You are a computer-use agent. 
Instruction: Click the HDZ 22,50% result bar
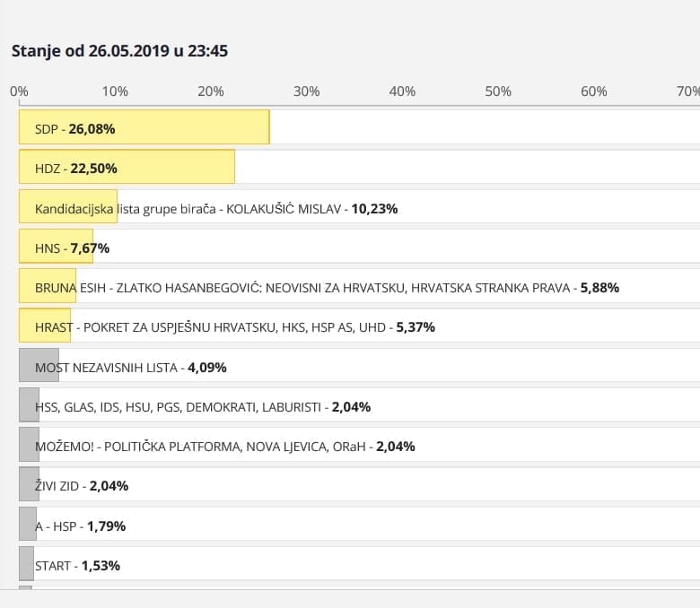[127, 168]
